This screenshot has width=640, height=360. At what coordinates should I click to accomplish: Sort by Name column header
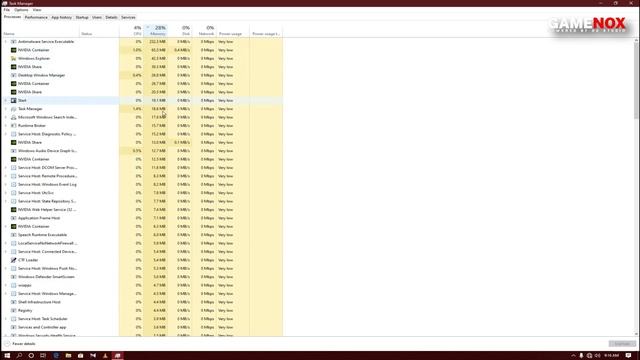click(x=40, y=31)
